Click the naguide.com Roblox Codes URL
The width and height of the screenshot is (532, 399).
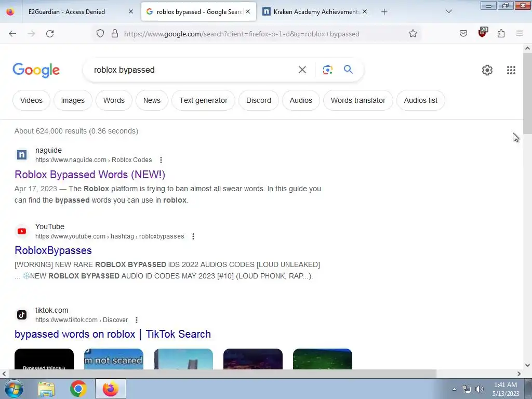tap(94, 160)
